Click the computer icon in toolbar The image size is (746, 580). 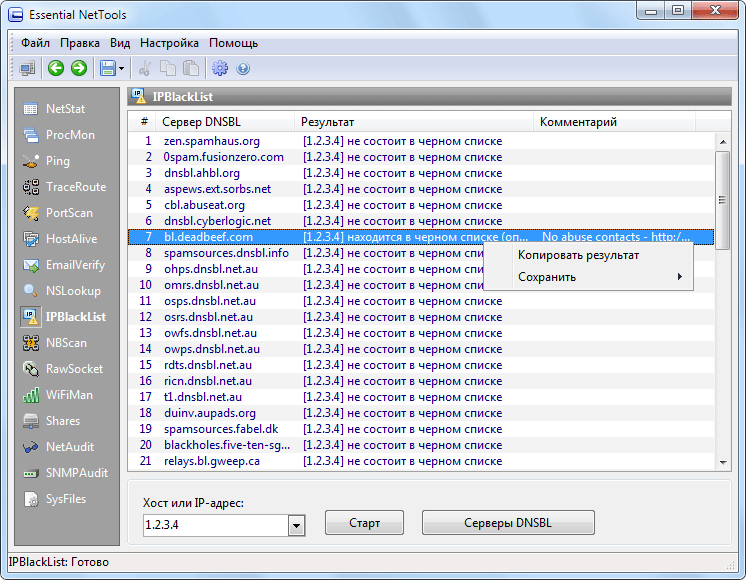(28, 69)
